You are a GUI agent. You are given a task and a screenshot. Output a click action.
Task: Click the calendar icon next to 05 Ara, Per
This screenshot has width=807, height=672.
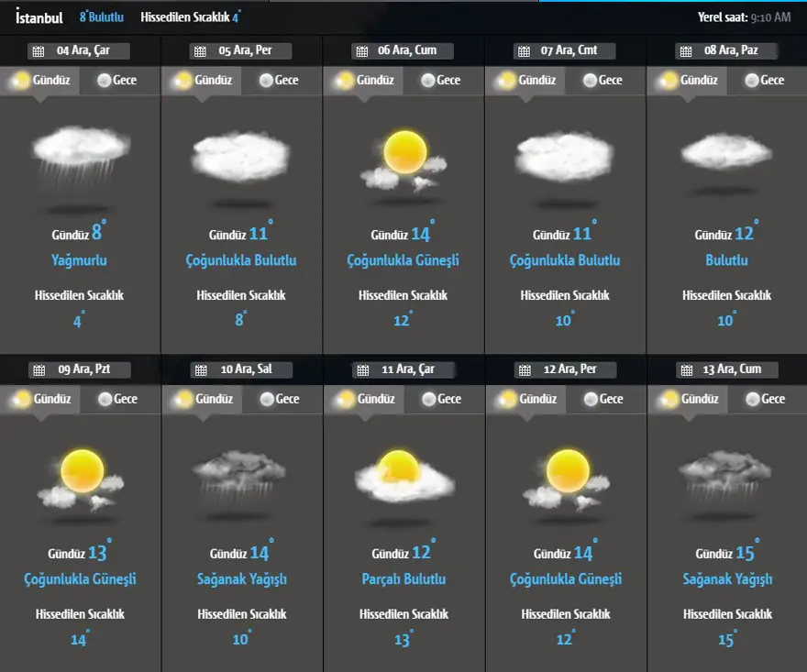tap(199, 51)
